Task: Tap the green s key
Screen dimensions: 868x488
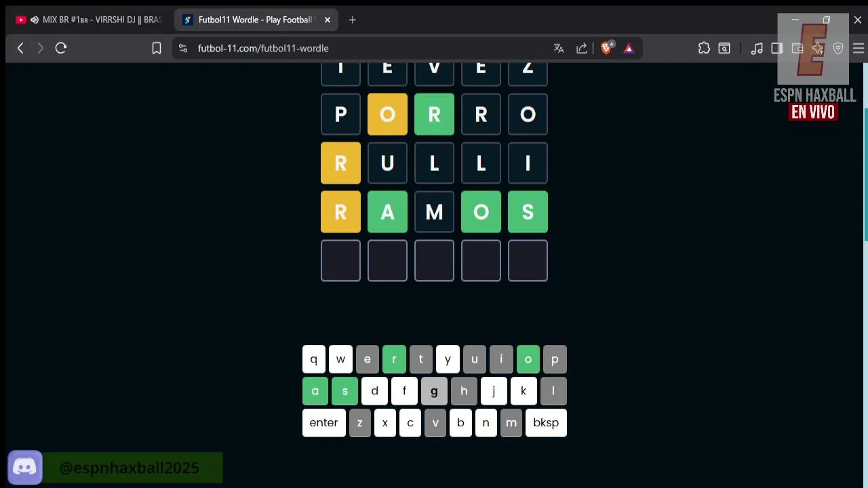Action: (x=344, y=391)
